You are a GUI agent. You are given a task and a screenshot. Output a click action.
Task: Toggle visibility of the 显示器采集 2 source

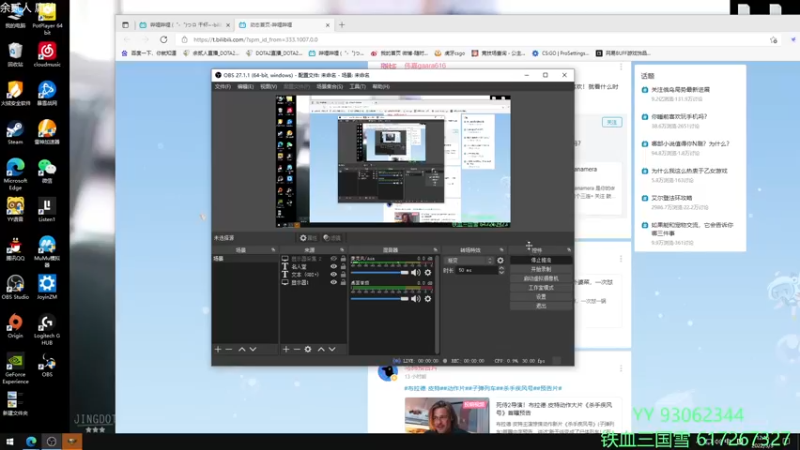tap(333, 259)
